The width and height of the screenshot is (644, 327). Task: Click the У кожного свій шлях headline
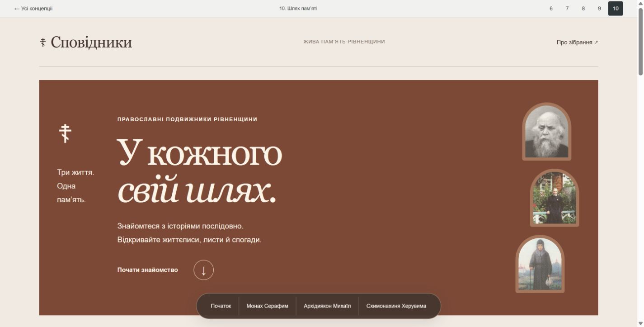click(199, 172)
